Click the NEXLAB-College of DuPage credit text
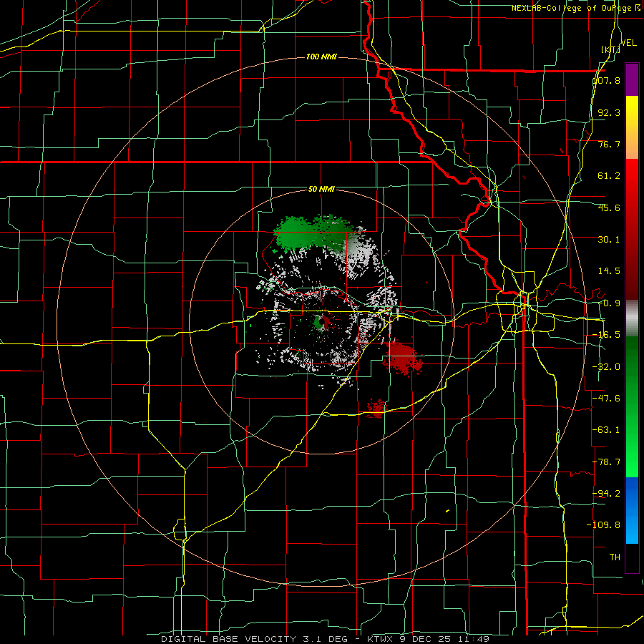Screen dimensions: 644x644 (573, 8)
